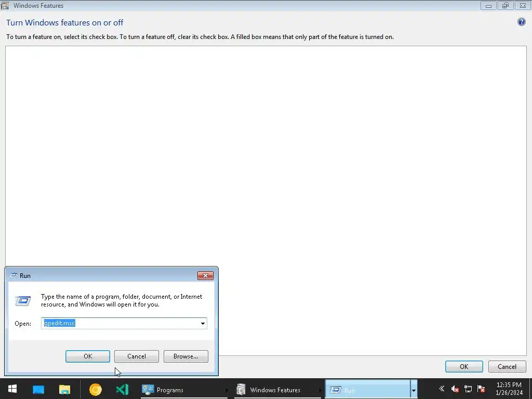Click the muted volume tray icon
This screenshot has width=532, height=399.
(455, 389)
